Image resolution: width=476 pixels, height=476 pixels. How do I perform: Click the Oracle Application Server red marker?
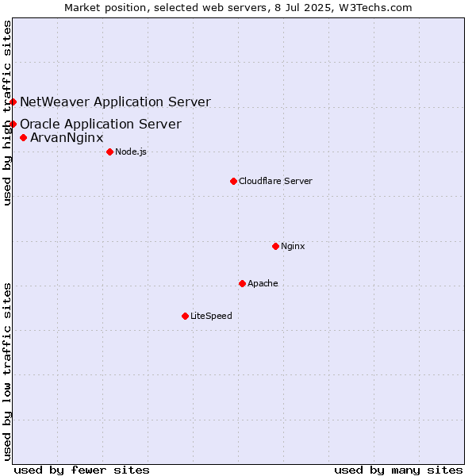coord(13,125)
